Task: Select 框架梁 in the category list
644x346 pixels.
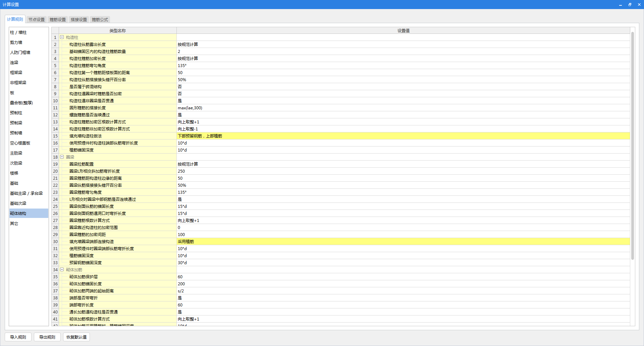Action: pyautogui.click(x=29, y=73)
